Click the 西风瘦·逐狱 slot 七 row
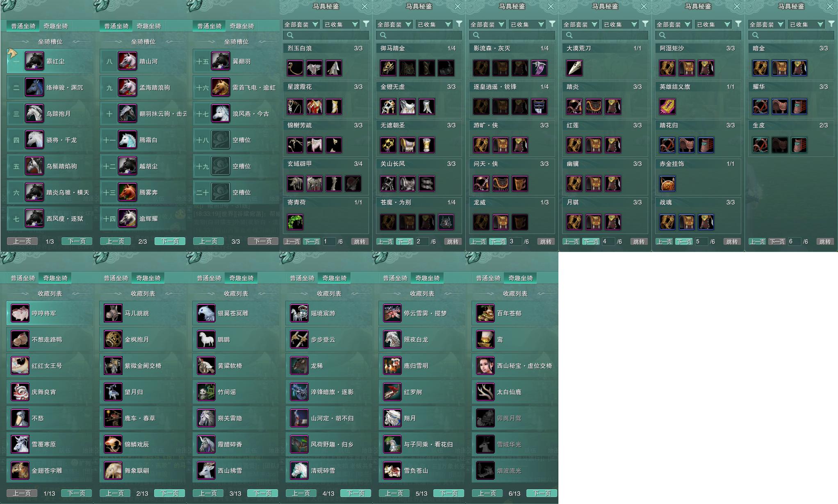The image size is (838, 504). [x=50, y=218]
